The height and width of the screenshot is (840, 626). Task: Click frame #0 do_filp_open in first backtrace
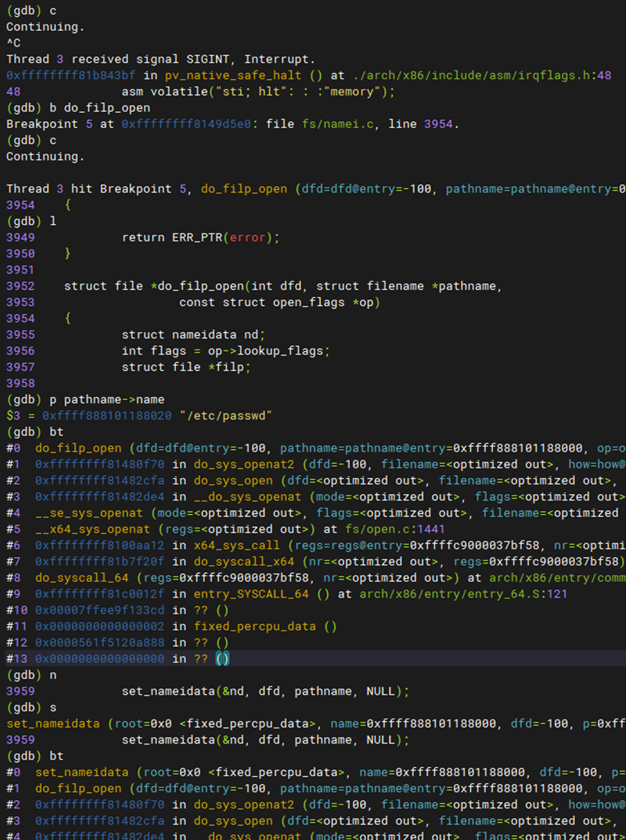coord(316,448)
